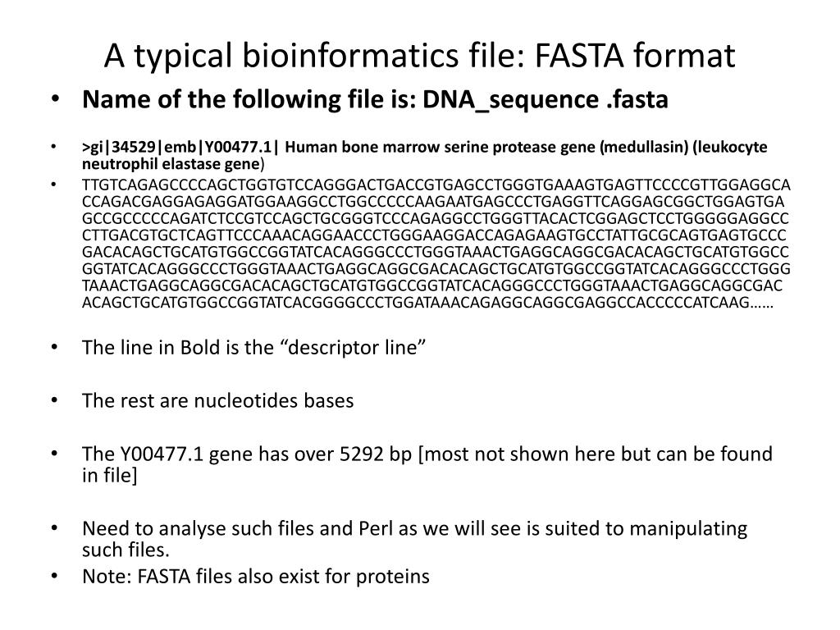
Task: Click the last sequence line ending CATCAAG
Action: tap(427, 302)
